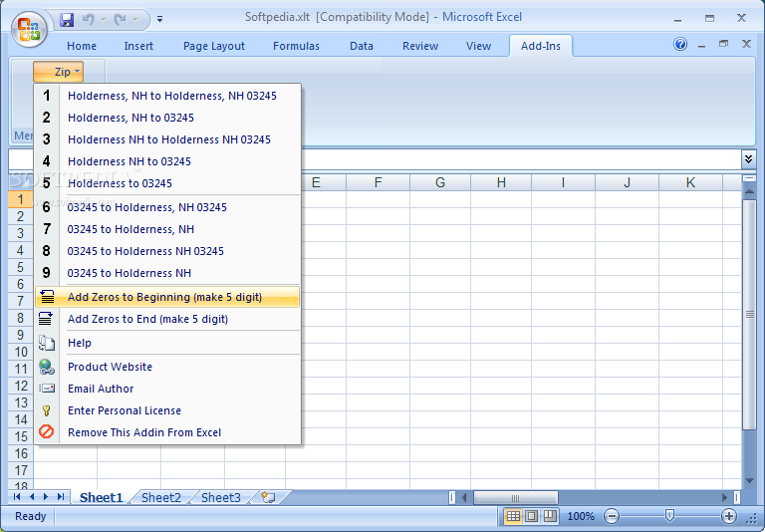This screenshot has width=765, height=532.
Task: Open the Office button menu
Action: (29, 29)
